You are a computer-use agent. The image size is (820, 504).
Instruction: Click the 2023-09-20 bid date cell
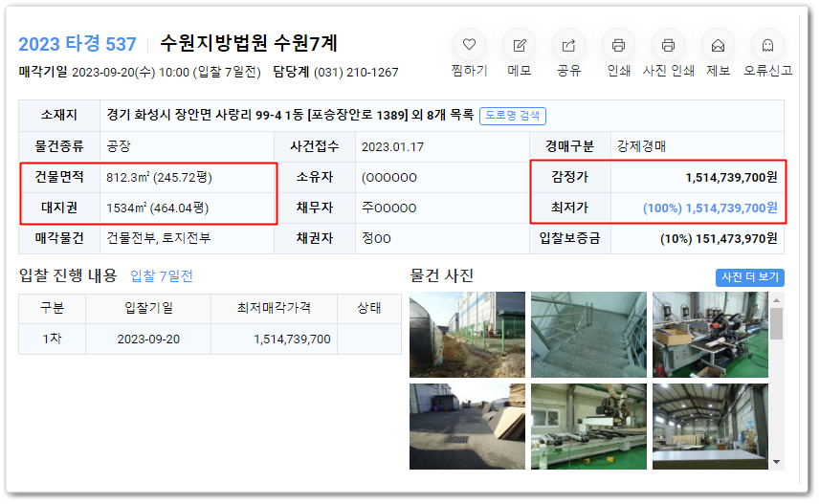(x=148, y=340)
